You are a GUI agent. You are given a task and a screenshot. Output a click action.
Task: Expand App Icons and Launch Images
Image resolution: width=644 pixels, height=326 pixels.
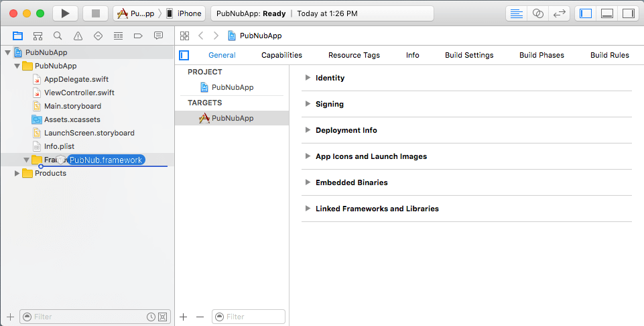pyautogui.click(x=308, y=156)
